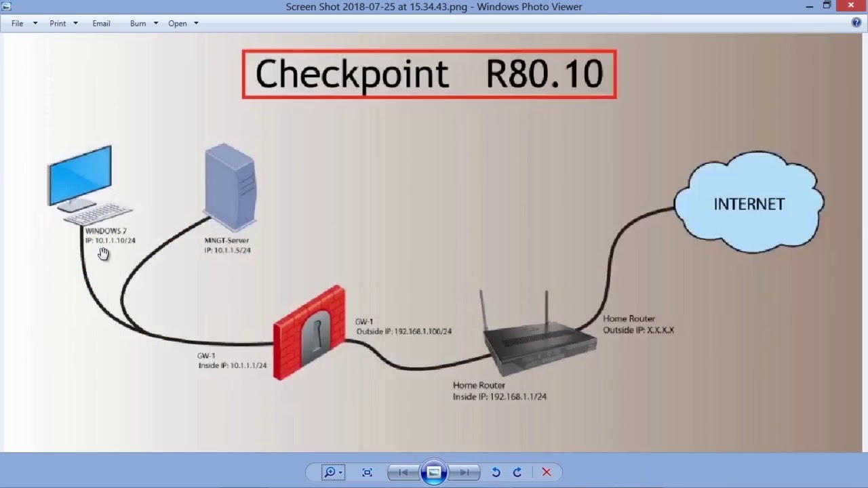Click the 'WINDOWS 7' label

[106, 231]
